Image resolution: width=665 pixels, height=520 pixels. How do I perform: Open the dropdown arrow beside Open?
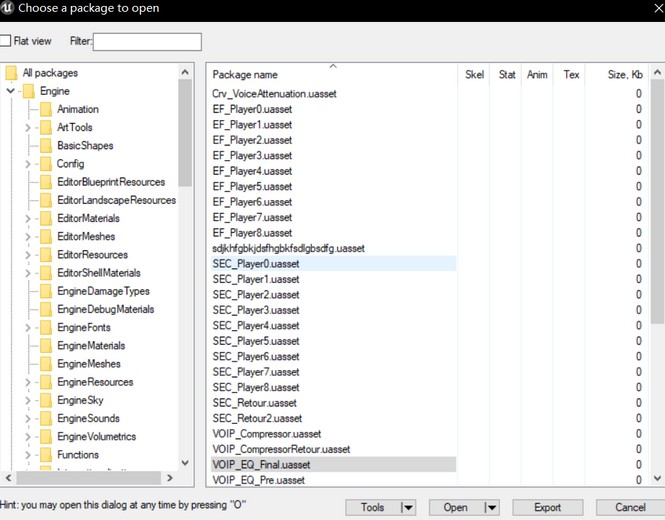pos(490,507)
